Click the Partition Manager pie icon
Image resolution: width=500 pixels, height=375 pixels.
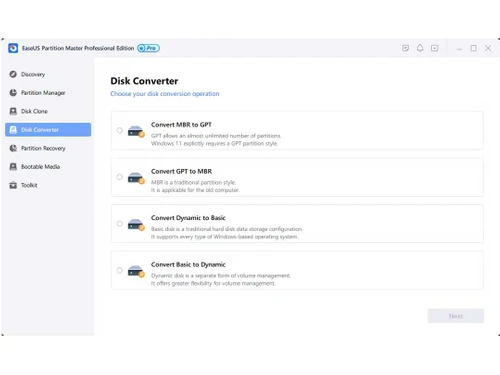[x=13, y=93]
